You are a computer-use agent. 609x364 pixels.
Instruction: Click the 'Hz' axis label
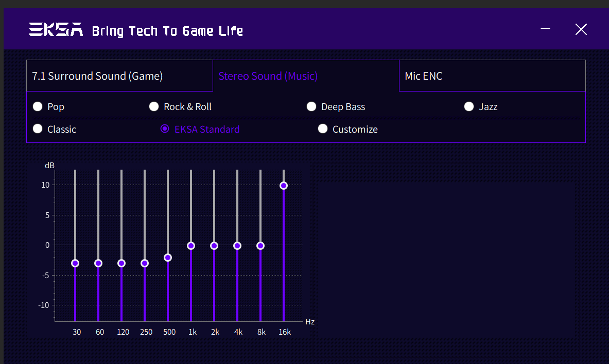click(x=310, y=322)
